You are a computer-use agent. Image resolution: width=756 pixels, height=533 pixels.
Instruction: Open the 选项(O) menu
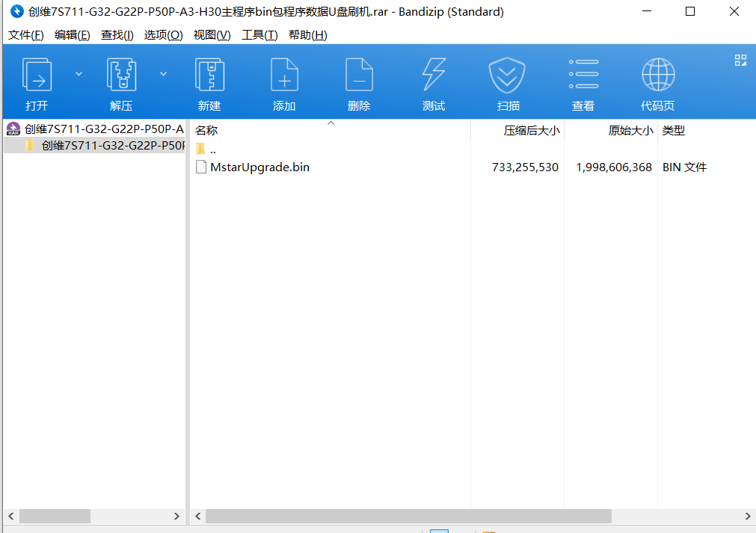tap(164, 34)
